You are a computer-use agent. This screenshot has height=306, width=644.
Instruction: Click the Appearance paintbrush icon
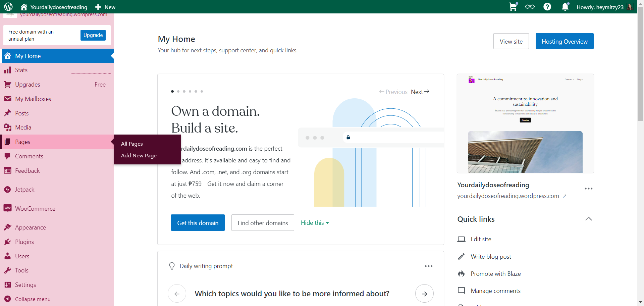click(x=8, y=227)
